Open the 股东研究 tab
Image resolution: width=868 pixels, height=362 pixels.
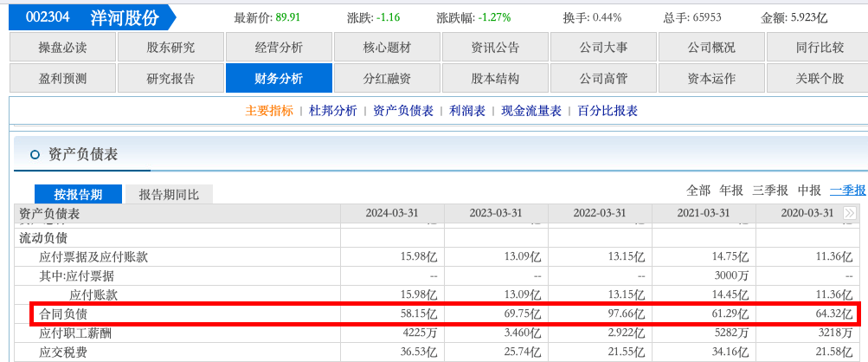click(170, 47)
